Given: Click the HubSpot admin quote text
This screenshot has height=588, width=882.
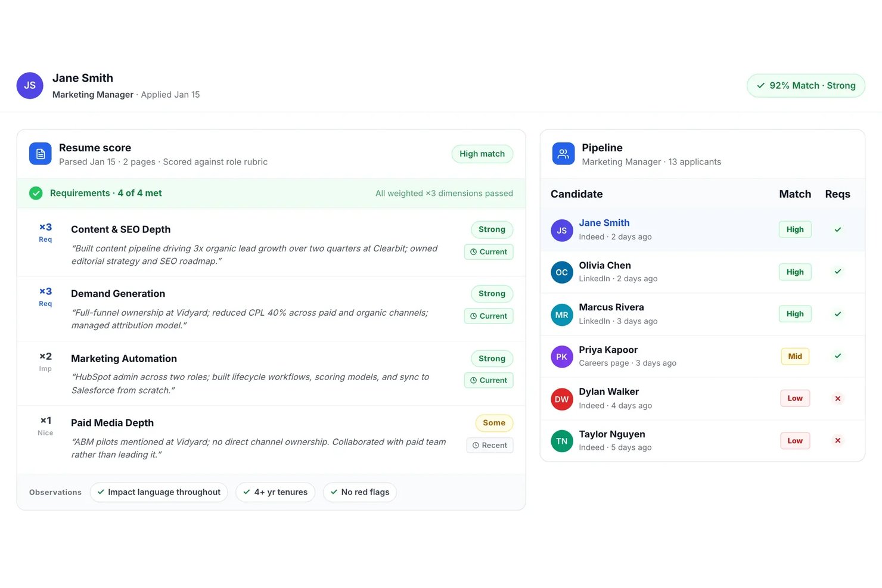Looking at the screenshot, I should pos(250,384).
